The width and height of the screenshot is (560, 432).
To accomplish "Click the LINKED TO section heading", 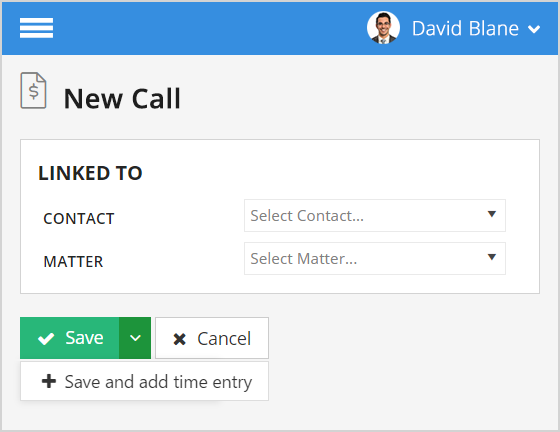I will click(90, 173).
